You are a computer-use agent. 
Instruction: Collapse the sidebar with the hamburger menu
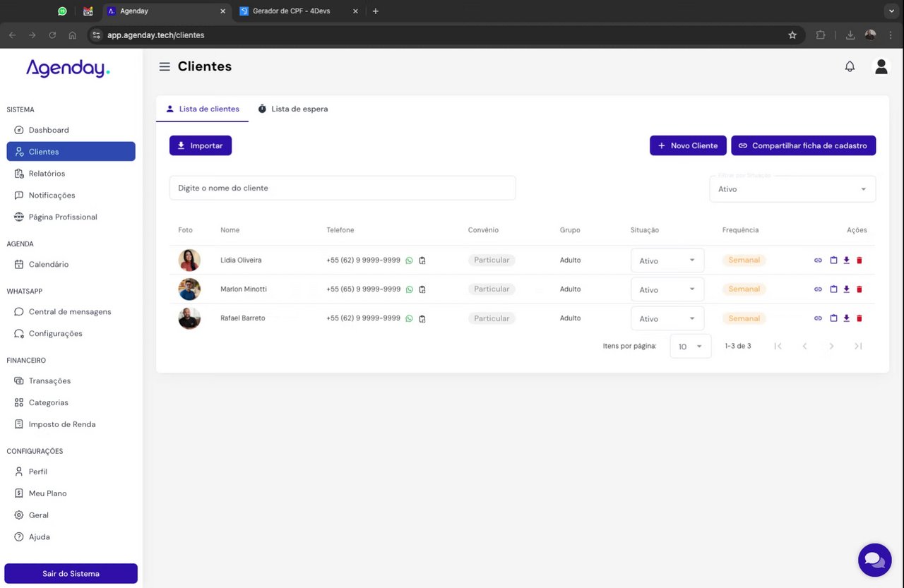pos(165,66)
